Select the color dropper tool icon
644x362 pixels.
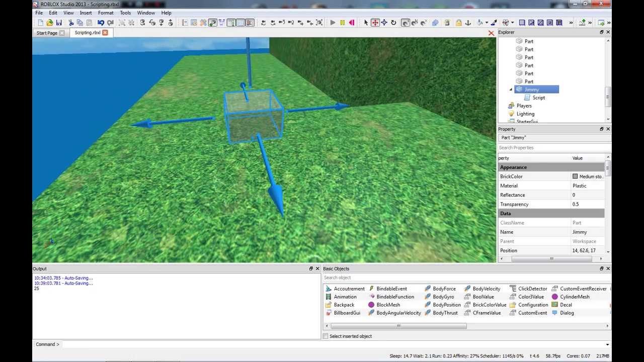pos(494,23)
